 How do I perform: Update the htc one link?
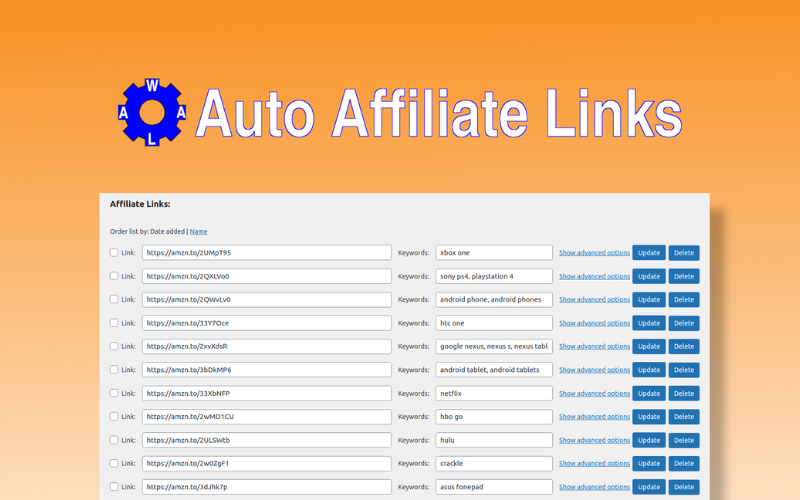[x=649, y=323]
